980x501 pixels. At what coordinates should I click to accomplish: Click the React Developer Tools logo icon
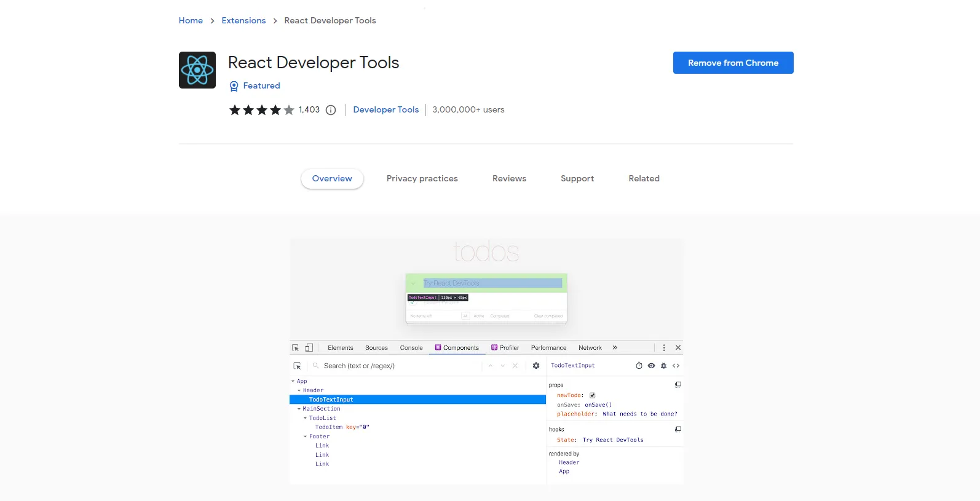click(x=197, y=70)
